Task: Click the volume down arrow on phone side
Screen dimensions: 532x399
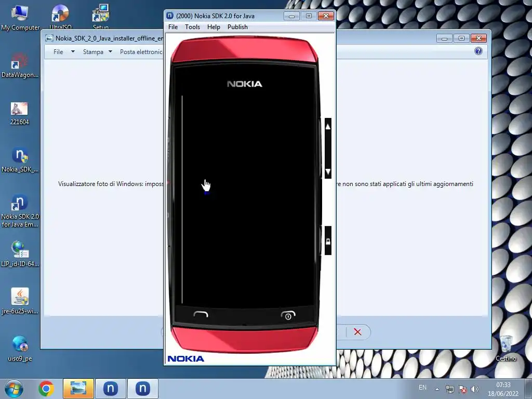Action: (328, 171)
